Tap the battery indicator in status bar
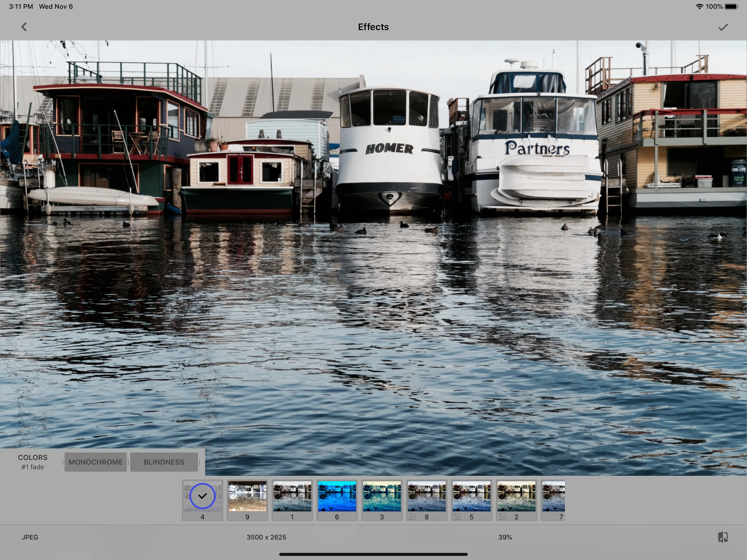This screenshot has height=560, width=747. 731,6
